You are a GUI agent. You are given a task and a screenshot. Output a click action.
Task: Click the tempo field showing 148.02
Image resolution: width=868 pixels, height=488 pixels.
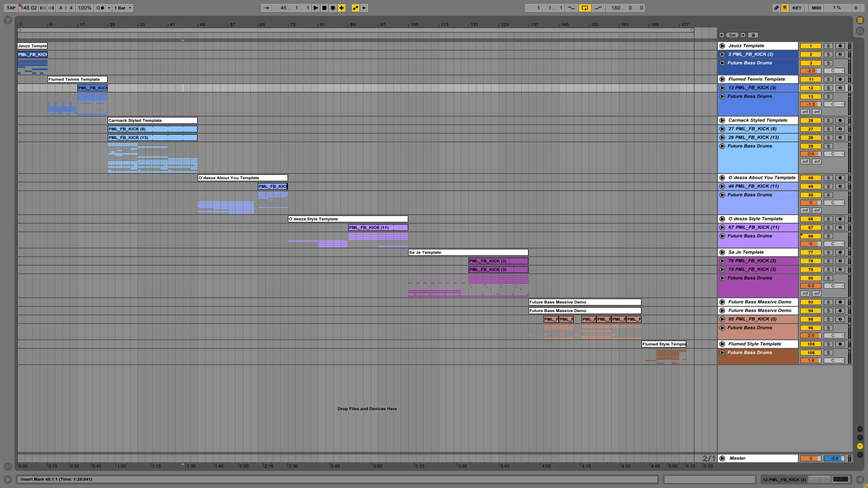28,8
